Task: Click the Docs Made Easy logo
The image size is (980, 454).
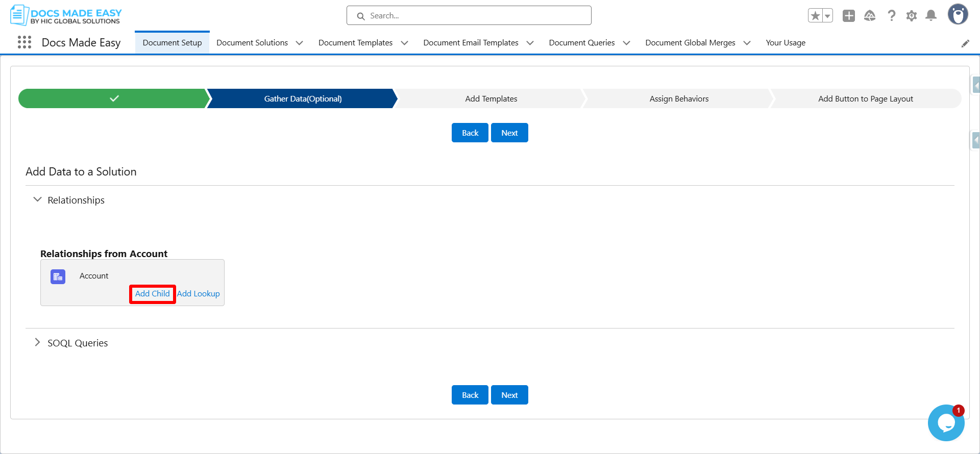Action: (66, 15)
